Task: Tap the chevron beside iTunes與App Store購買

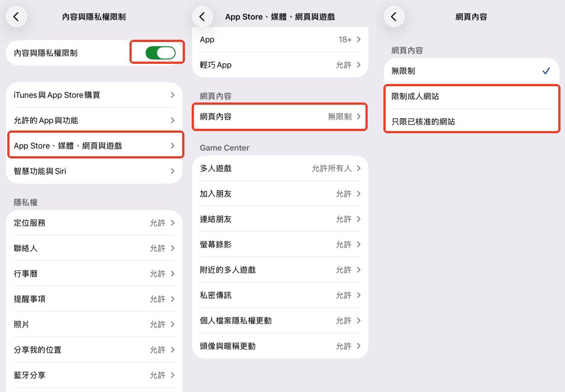Action: click(x=173, y=95)
